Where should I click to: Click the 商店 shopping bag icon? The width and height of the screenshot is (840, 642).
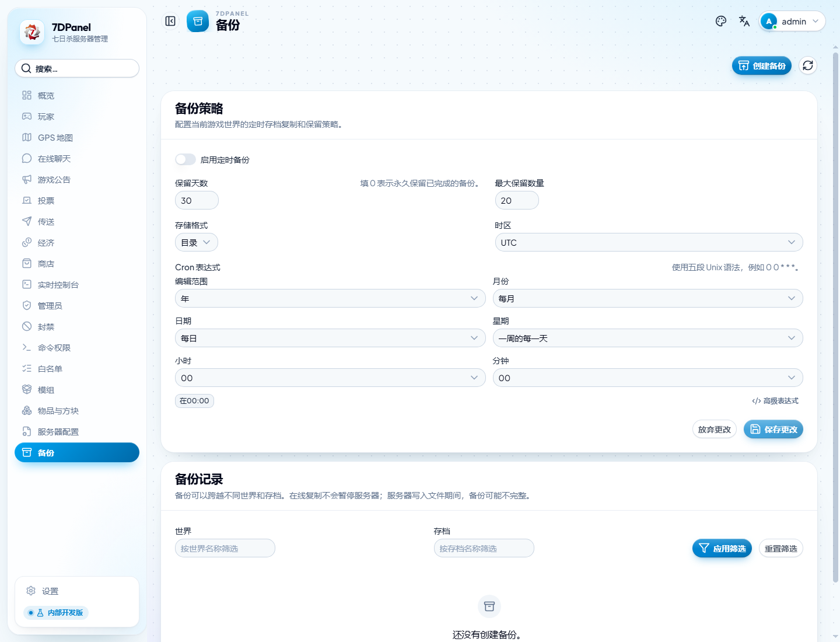[27, 263]
